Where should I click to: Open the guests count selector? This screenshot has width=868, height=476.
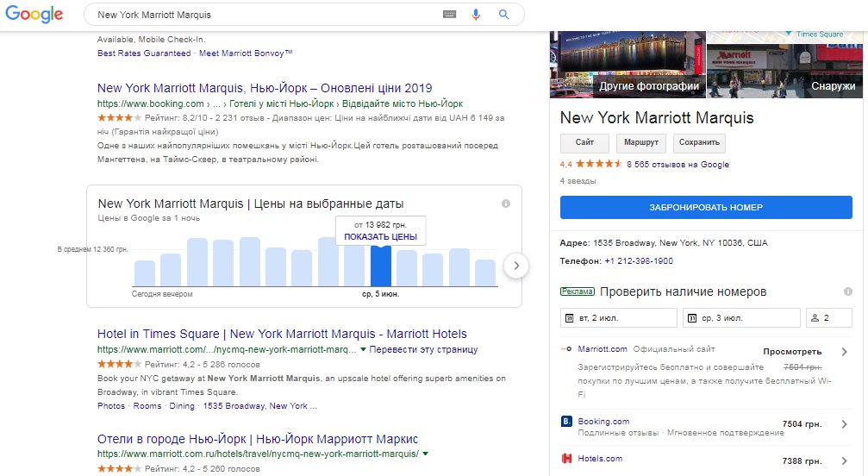coord(828,317)
